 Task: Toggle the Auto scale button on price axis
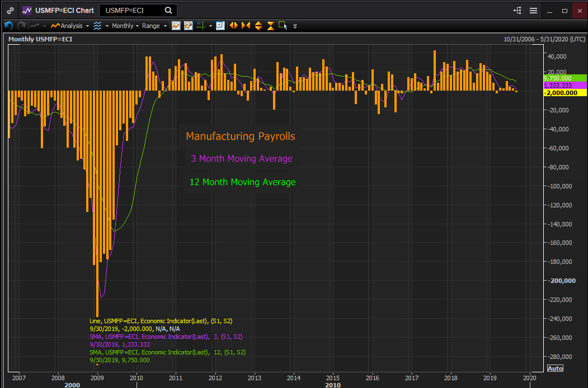coord(554,368)
